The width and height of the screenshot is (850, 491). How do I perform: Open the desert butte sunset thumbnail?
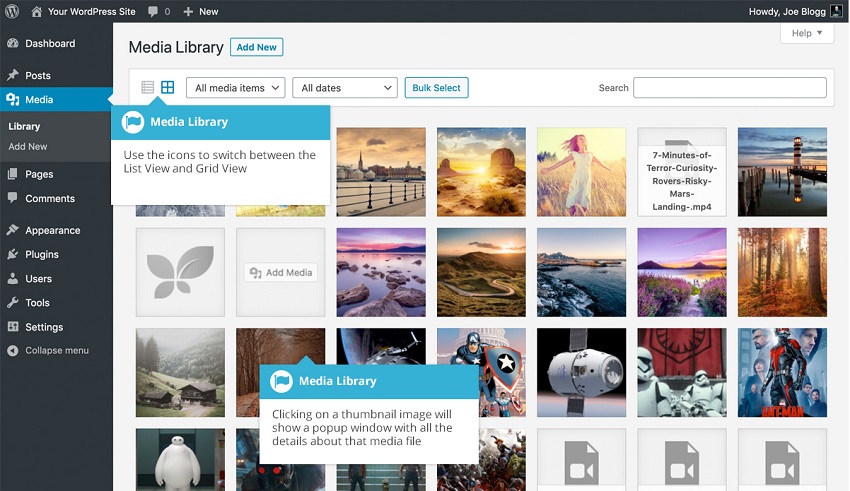pyautogui.click(x=481, y=172)
